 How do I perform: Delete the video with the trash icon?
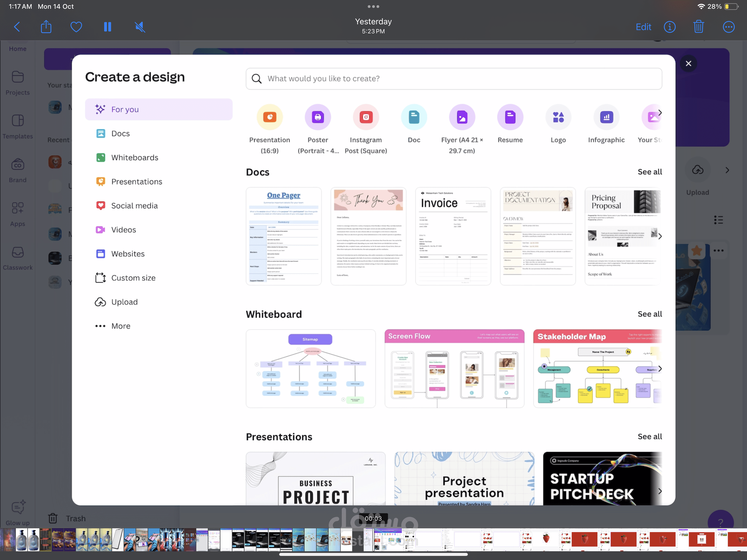698,27
